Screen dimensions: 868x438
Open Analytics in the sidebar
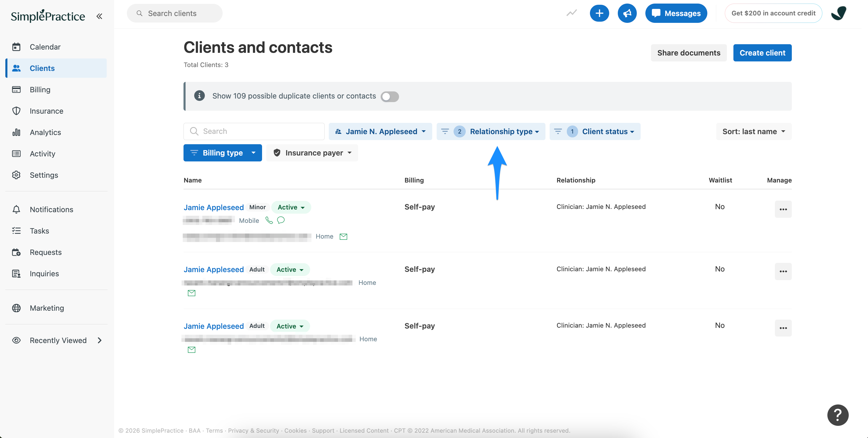tap(56, 132)
